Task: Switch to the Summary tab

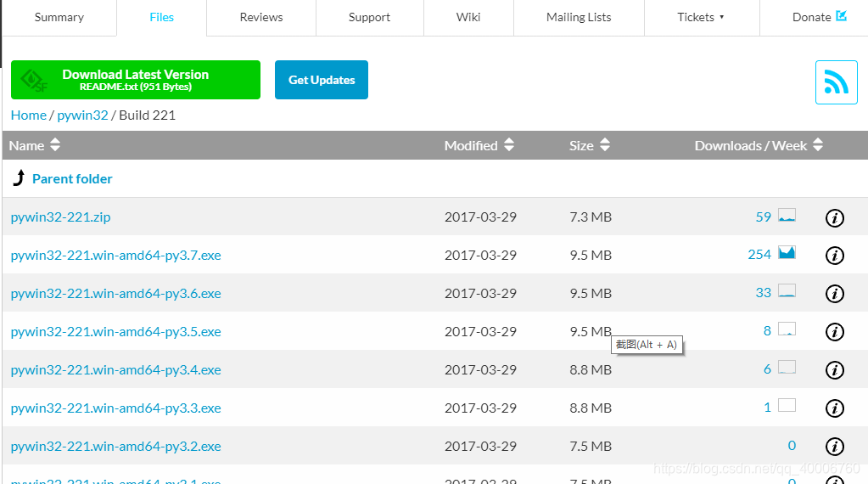Action: click(59, 17)
